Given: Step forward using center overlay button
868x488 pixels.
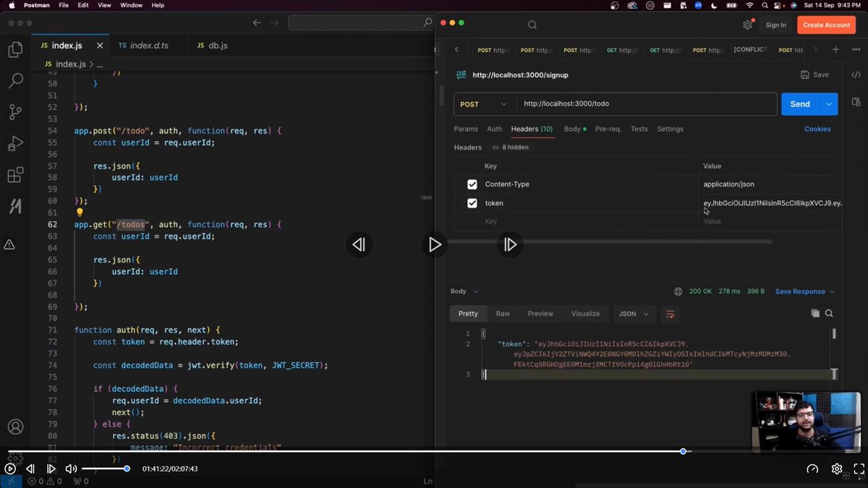Looking at the screenshot, I should point(510,244).
